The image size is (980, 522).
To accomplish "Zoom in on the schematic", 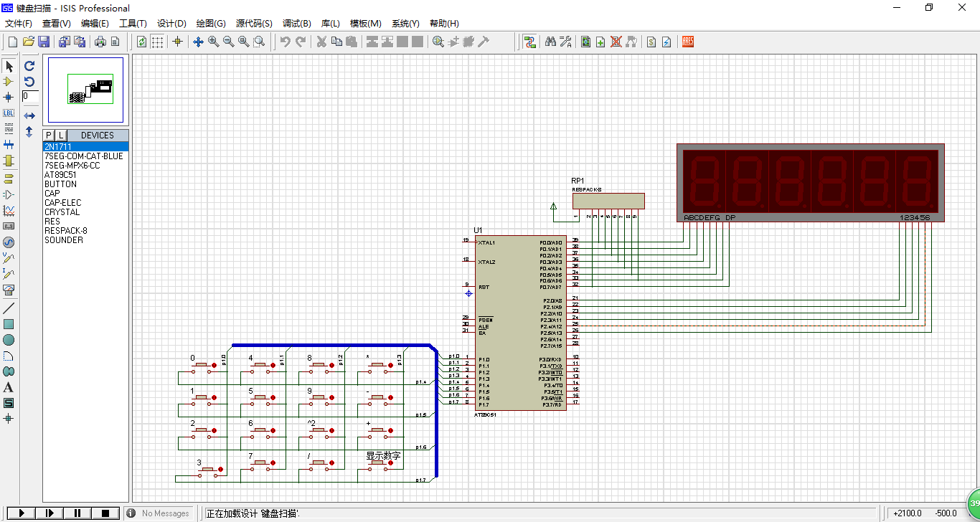I will [x=214, y=42].
